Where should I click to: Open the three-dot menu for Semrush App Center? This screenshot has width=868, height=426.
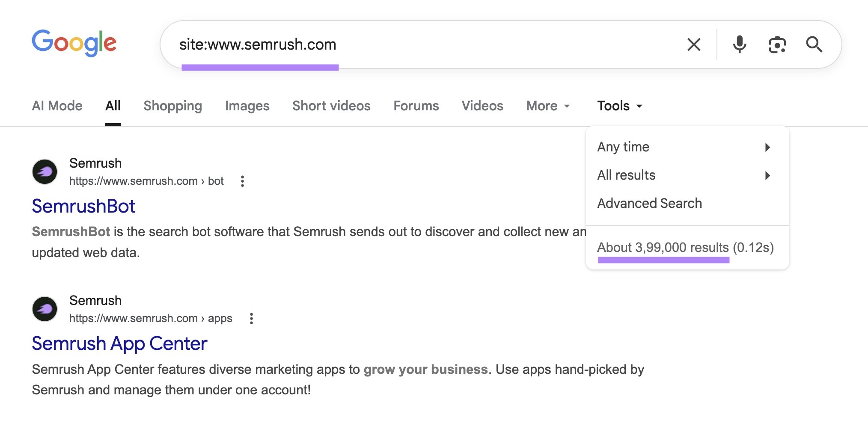(x=251, y=319)
